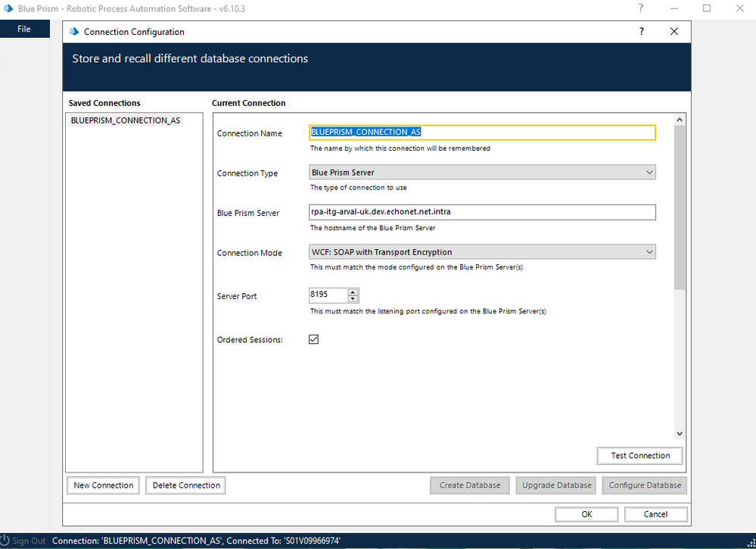Click the status bar connection text

click(x=196, y=541)
